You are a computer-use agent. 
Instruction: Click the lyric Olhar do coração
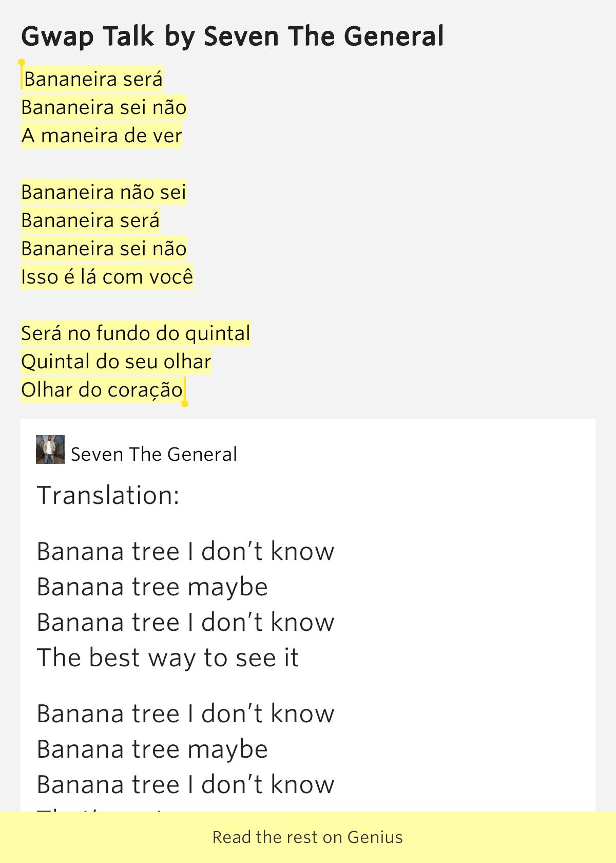102,390
